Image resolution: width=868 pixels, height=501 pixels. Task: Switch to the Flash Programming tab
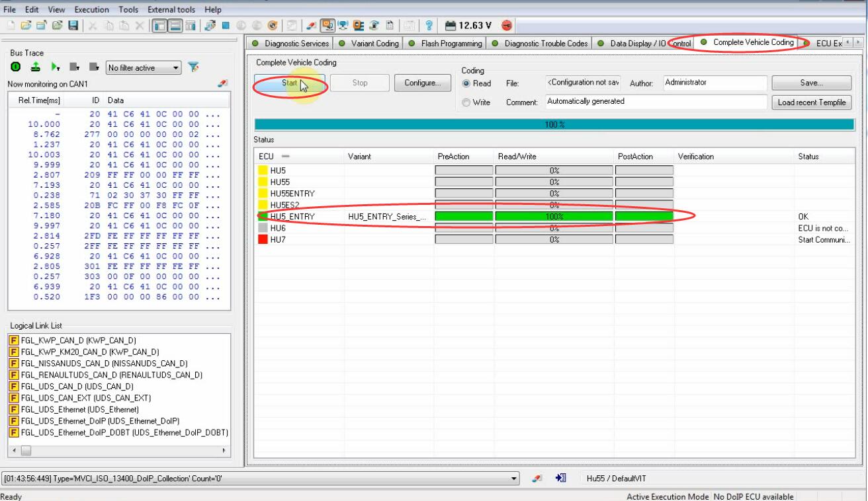pyautogui.click(x=451, y=44)
